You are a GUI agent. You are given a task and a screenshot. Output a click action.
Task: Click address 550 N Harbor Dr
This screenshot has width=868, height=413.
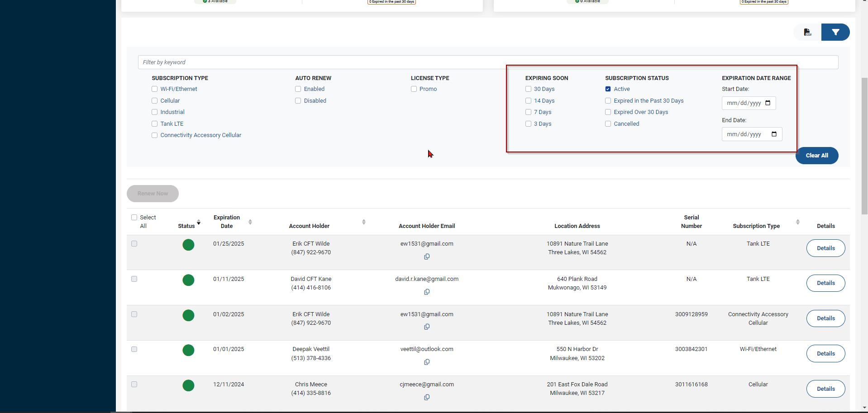pos(577,349)
